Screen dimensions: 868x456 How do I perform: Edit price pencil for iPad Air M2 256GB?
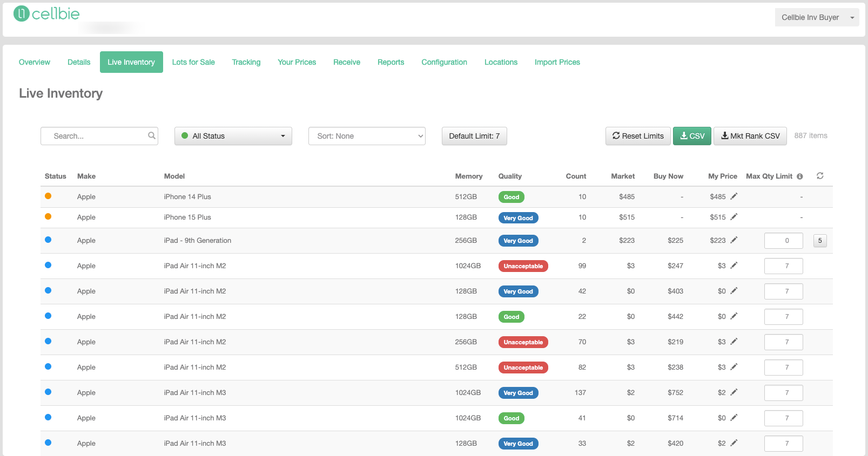(734, 342)
